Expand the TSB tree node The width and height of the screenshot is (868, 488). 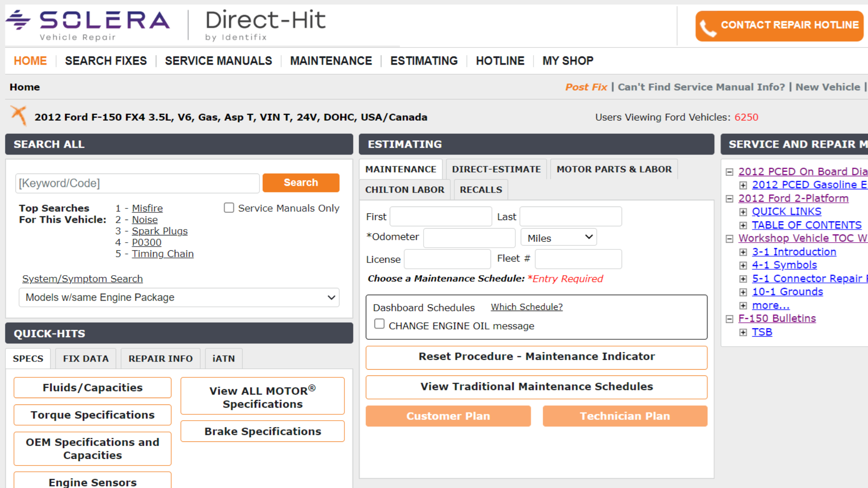click(743, 333)
